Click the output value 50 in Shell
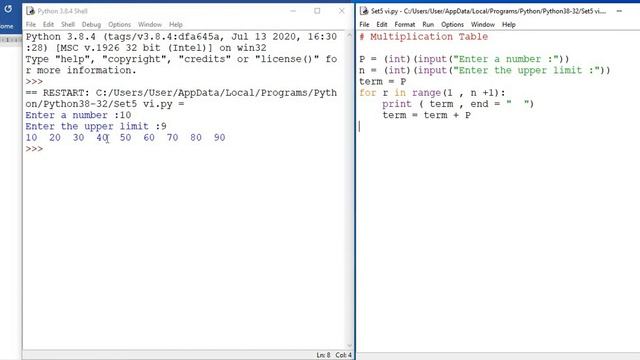640x360 pixels. [125, 138]
